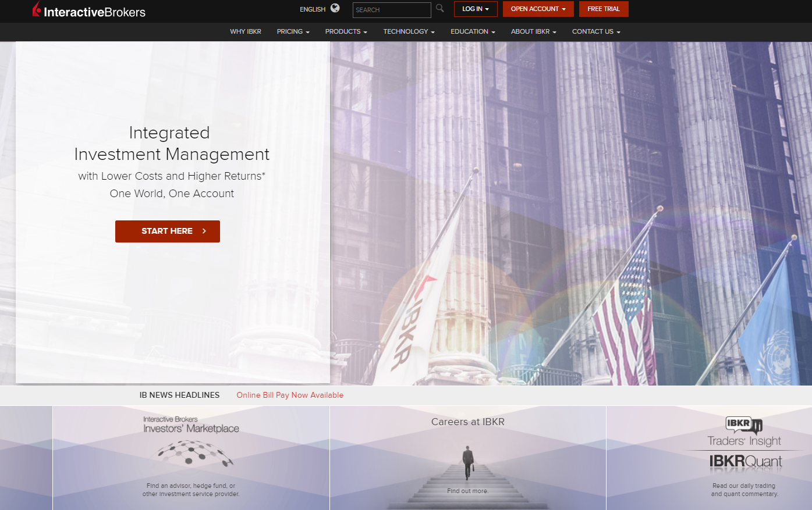Expand the PRICING menu

293,32
